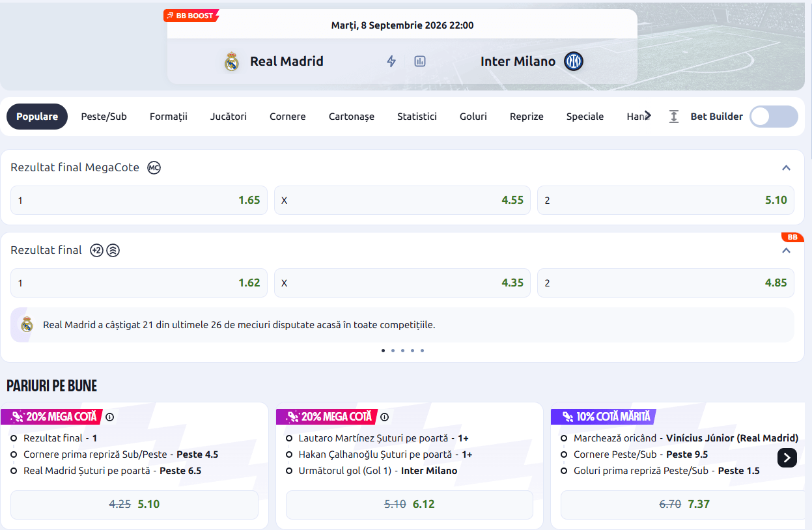This screenshot has height=530, width=812.
Task: Click the 20% MEGA COTĂ label above Lautaro Martínez
Action: [x=327, y=417]
